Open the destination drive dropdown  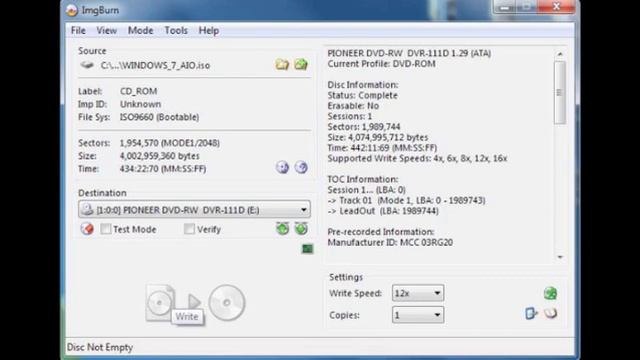194,210
